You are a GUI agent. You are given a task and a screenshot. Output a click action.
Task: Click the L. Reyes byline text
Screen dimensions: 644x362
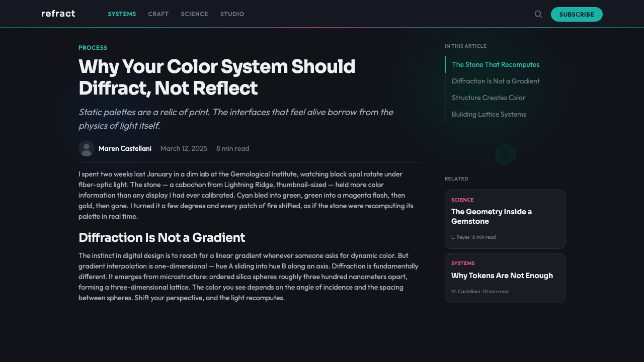[473, 237]
